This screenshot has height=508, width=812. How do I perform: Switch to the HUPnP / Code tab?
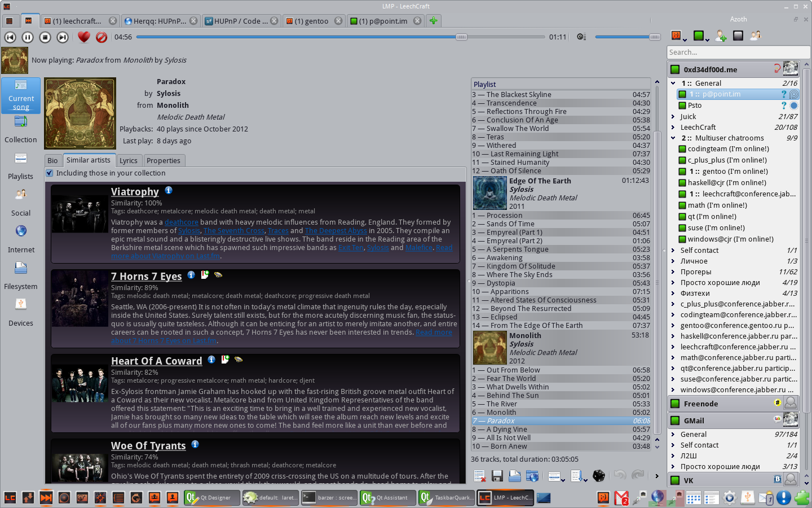point(241,21)
